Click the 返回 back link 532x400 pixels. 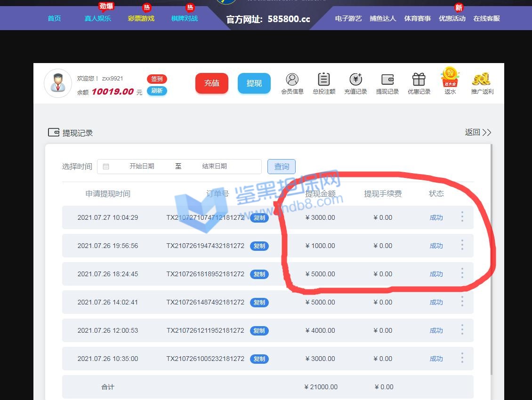[x=477, y=132]
